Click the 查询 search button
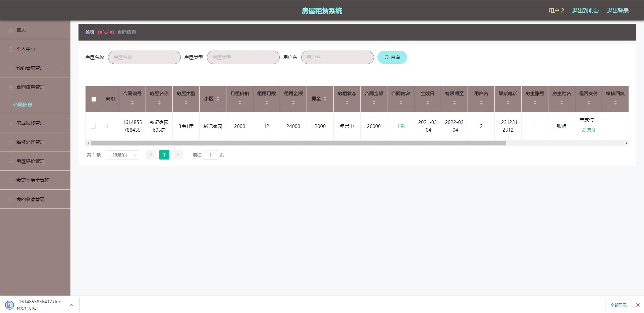Screen dimensions: 644x313 [x=392, y=57]
